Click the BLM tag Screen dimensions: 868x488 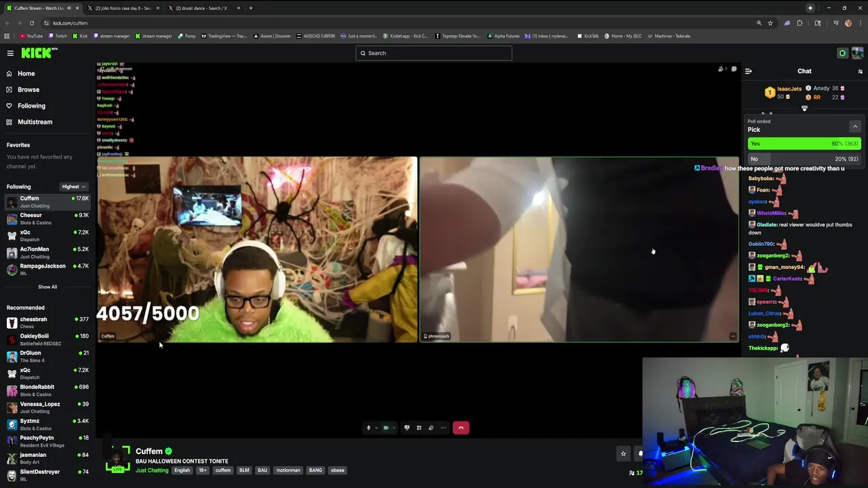point(244,470)
